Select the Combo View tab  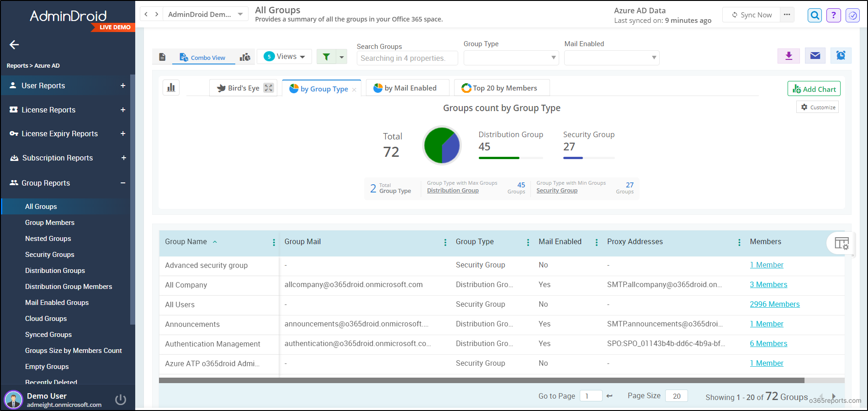(x=203, y=58)
